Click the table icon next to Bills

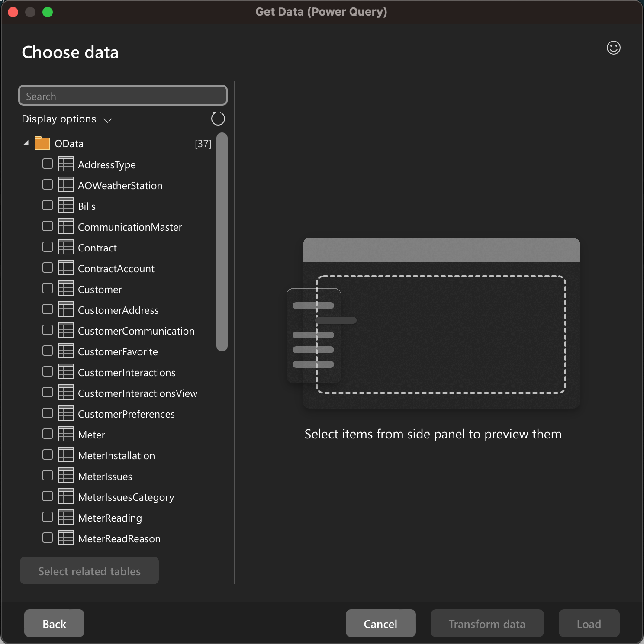pos(66,206)
